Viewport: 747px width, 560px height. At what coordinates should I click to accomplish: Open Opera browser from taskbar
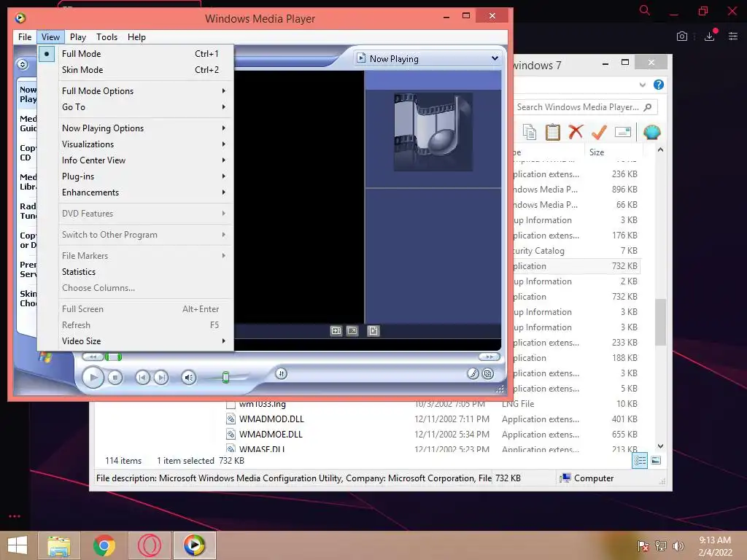coord(149,545)
